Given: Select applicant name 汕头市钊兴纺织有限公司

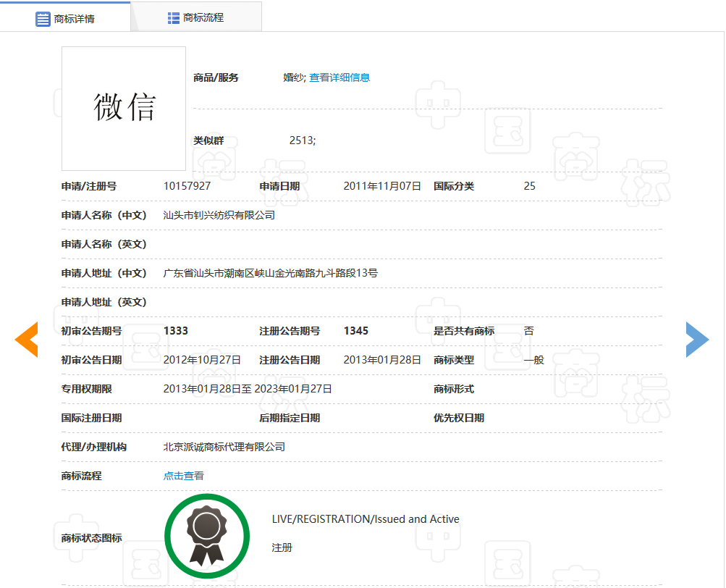Looking at the screenshot, I should pos(219,215).
